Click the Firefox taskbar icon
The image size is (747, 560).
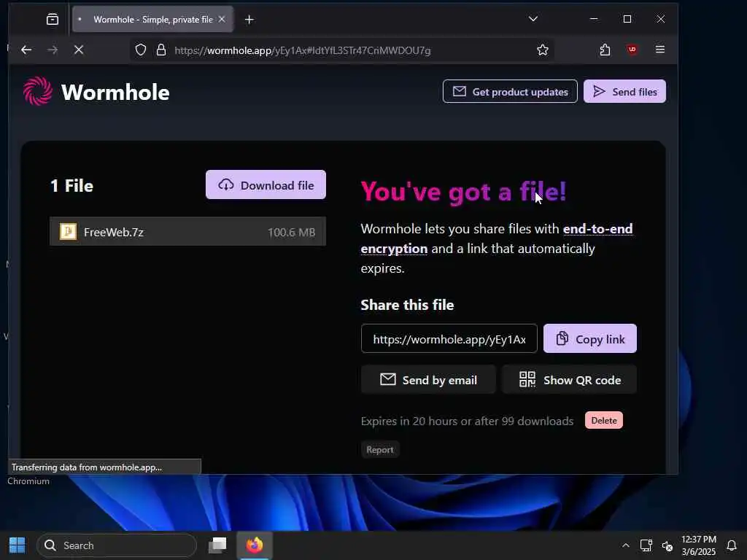click(x=255, y=545)
